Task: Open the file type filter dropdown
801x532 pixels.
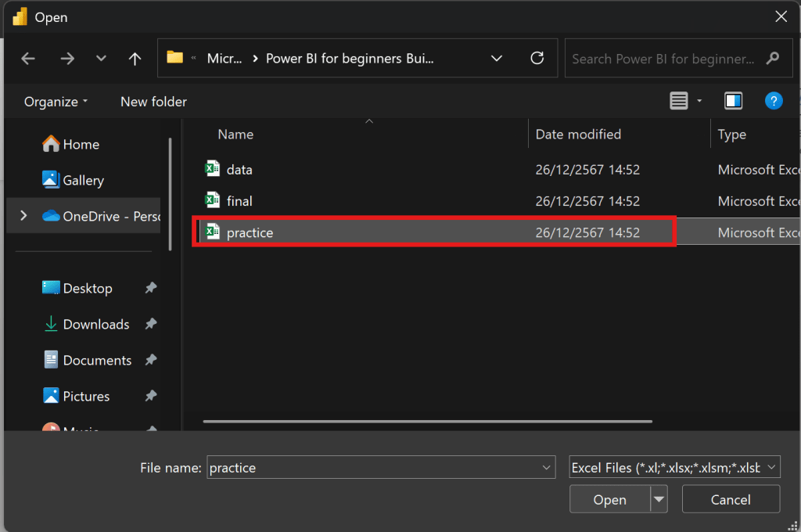Action: (674, 468)
